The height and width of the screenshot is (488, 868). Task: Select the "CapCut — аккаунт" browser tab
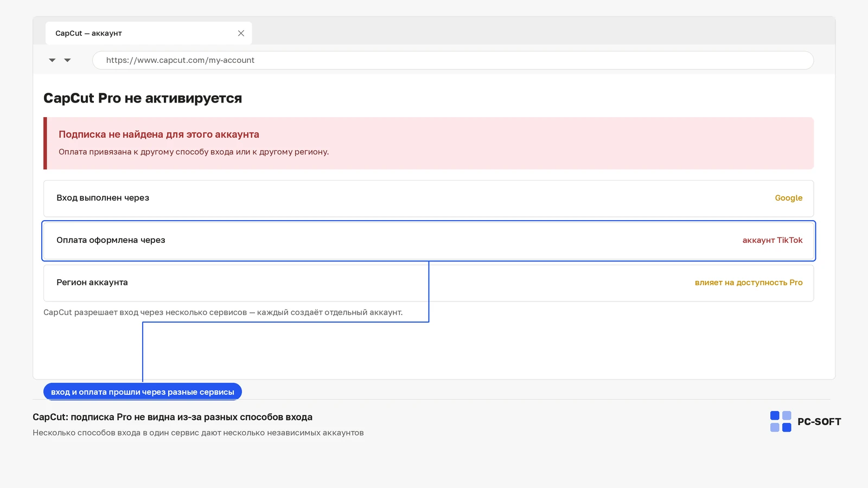tap(148, 33)
